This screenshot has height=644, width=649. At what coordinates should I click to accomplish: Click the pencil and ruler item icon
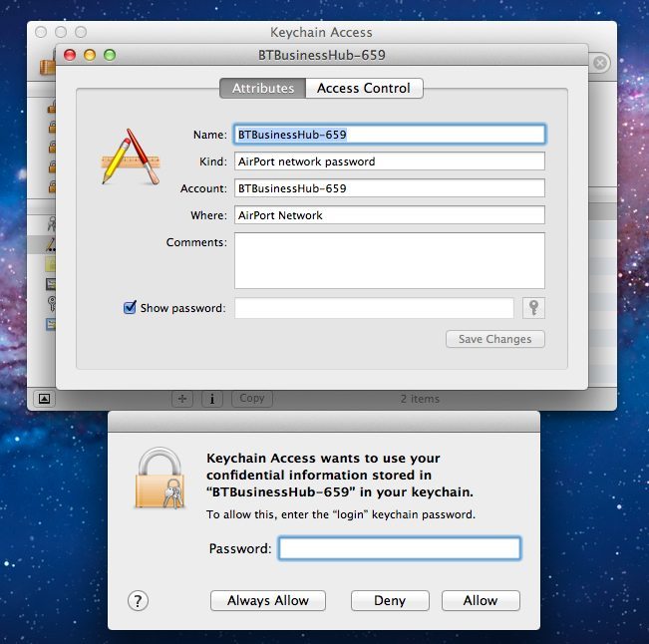[x=131, y=157]
